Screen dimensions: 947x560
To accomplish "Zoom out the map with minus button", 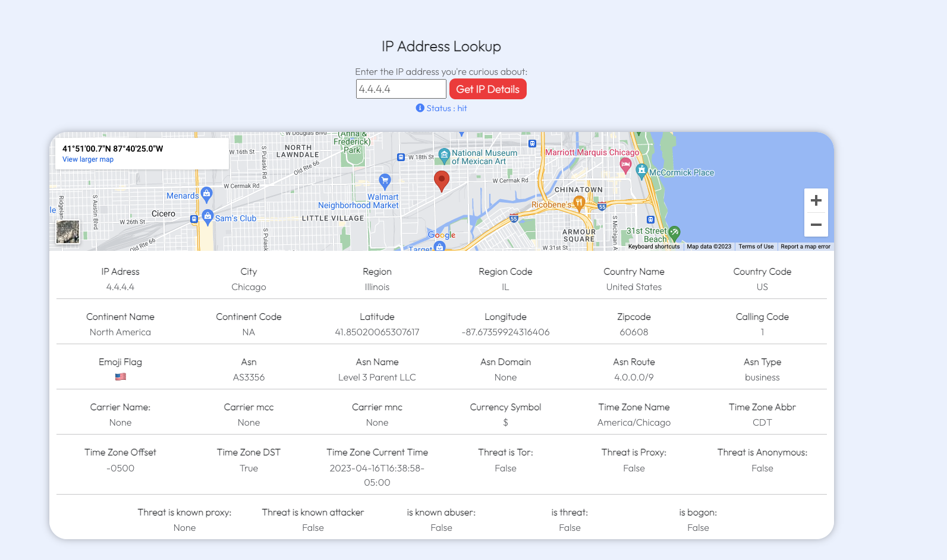I will [x=816, y=225].
